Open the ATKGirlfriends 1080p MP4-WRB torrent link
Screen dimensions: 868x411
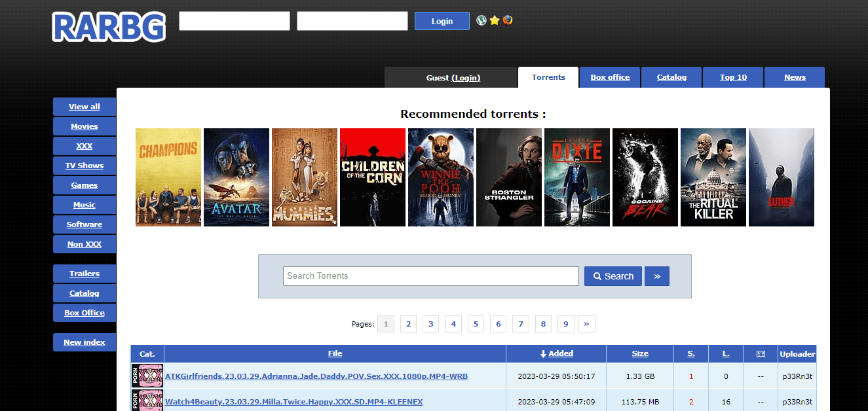(x=316, y=376)
